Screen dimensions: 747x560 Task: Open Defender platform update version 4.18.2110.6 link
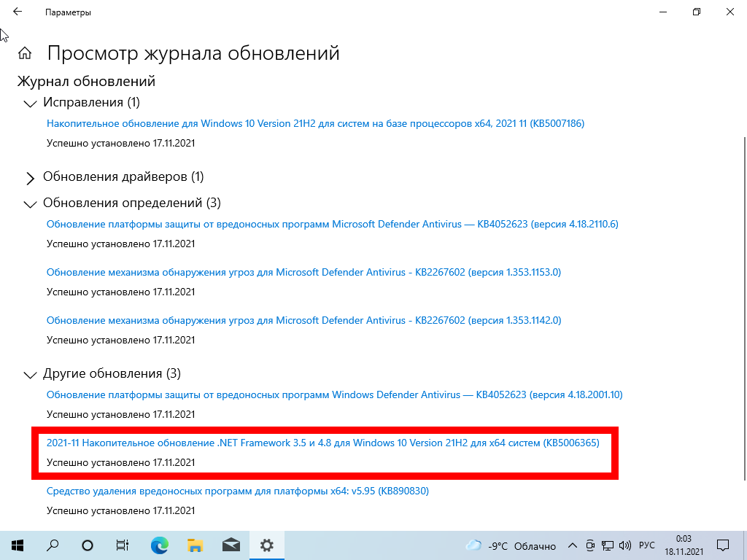333,224
